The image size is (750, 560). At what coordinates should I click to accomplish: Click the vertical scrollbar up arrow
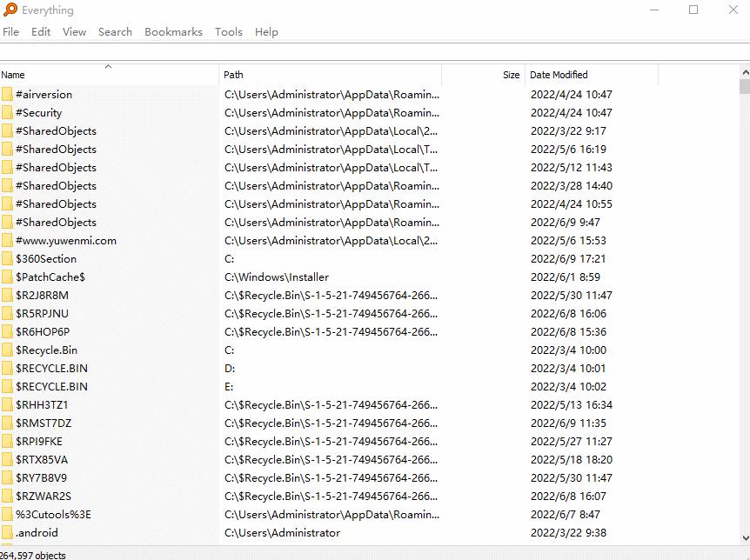pos(745,72)
